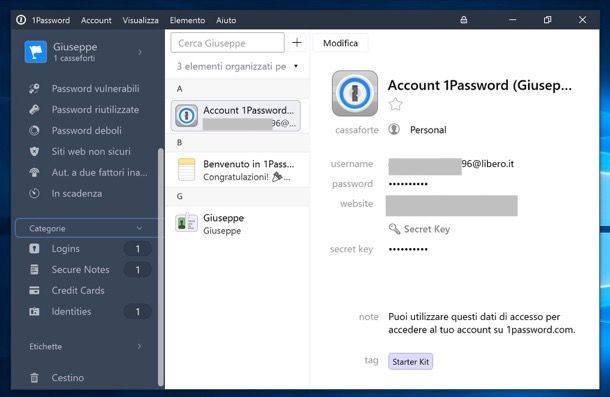This screenshot has width=610, height=397.
Task: Click the Personal vault icon
Action: click(394, 129)
